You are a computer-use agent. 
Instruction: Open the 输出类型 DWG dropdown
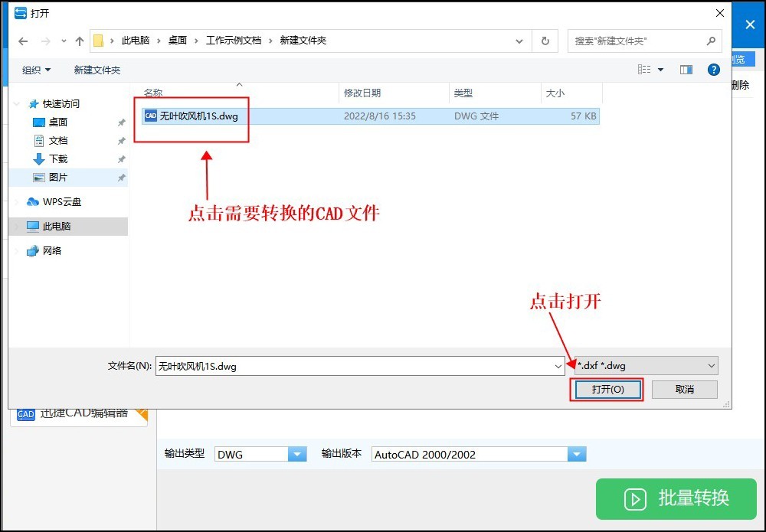(x=297, y=454)
